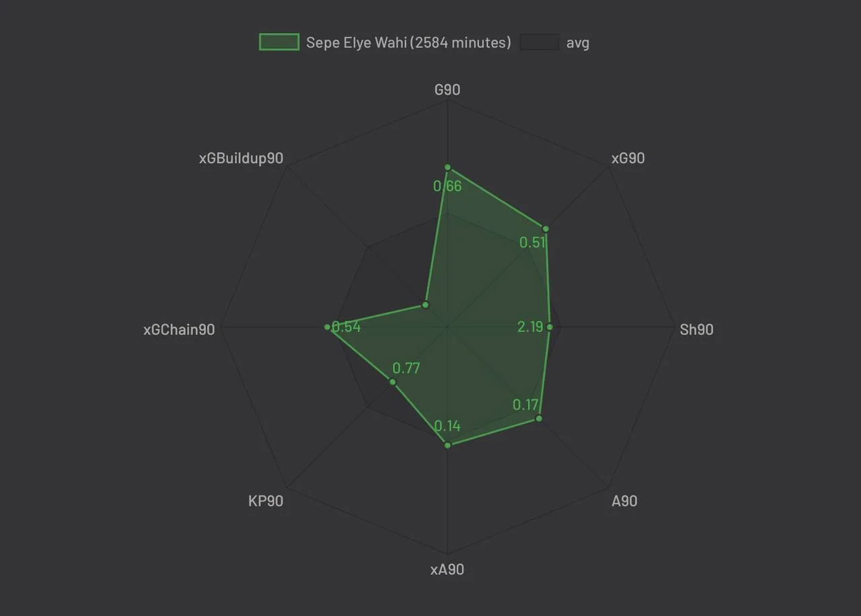
Task: Click the xGBuildup90 data point marker
Action: click(x=425, y=305)
